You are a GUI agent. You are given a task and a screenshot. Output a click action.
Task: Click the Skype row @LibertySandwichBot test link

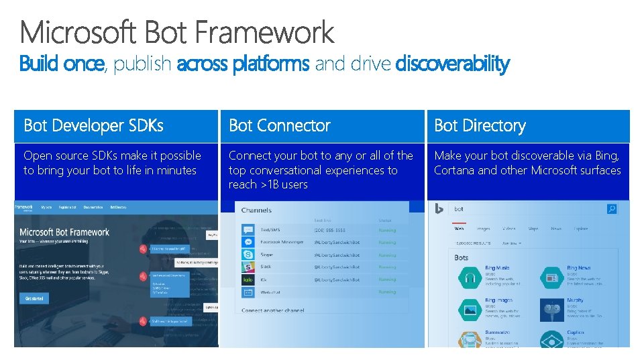tap(337, 255)
